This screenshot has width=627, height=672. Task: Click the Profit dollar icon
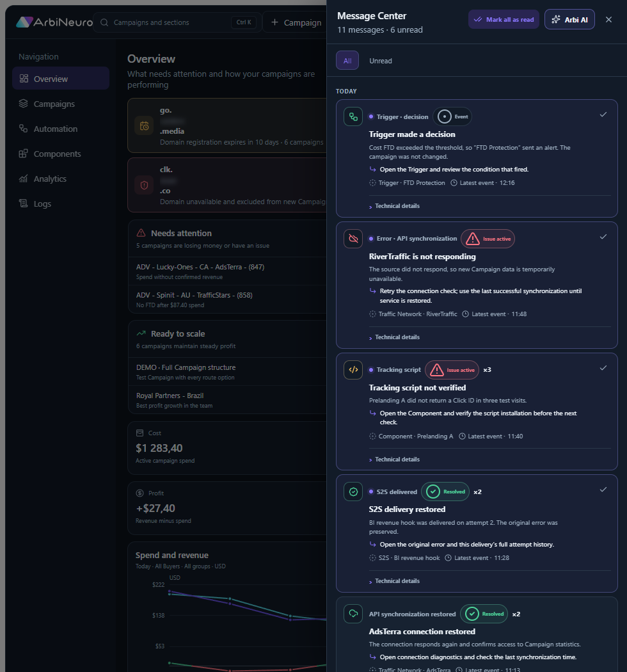139,493
